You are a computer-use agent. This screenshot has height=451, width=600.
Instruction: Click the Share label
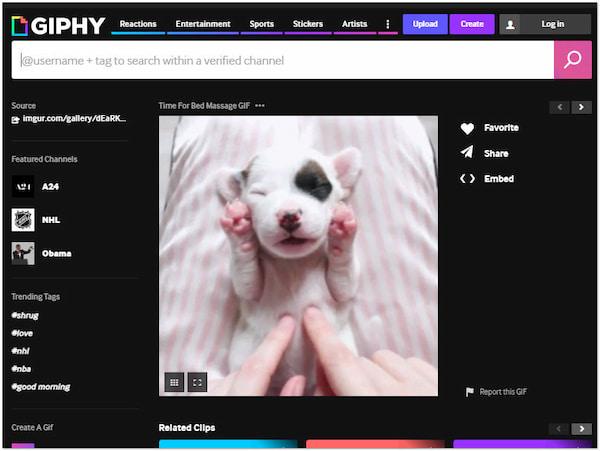point(496,154)
